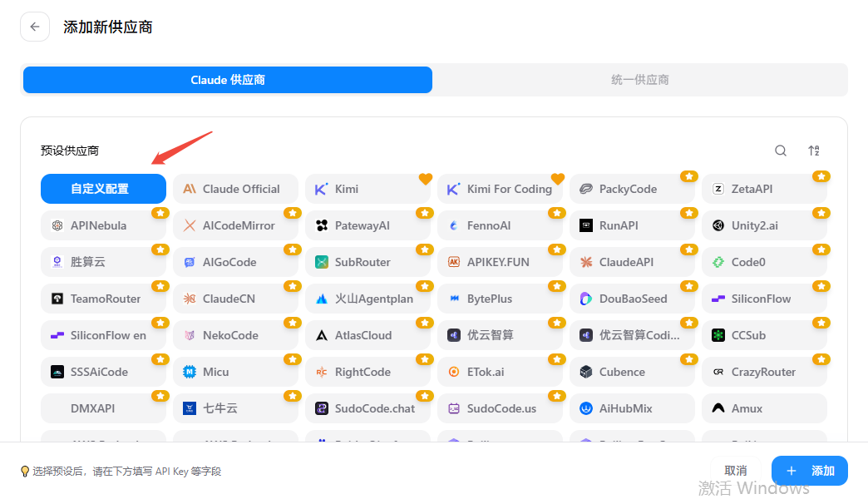The image size is (868, 499).
Task: Choose the Cubence provider
Action: point(632,372)
